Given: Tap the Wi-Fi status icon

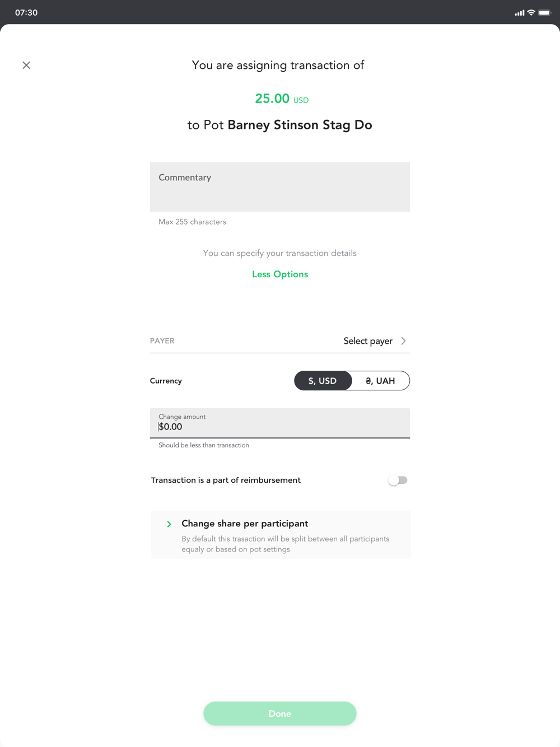Looking at the screenshot, I should click(531, 12).
